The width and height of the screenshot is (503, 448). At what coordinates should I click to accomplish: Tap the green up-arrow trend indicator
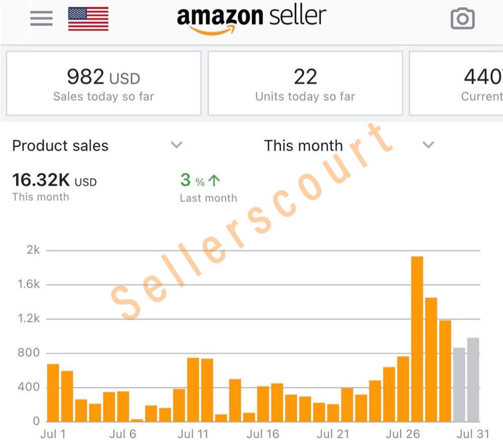[x=214, y=180]
